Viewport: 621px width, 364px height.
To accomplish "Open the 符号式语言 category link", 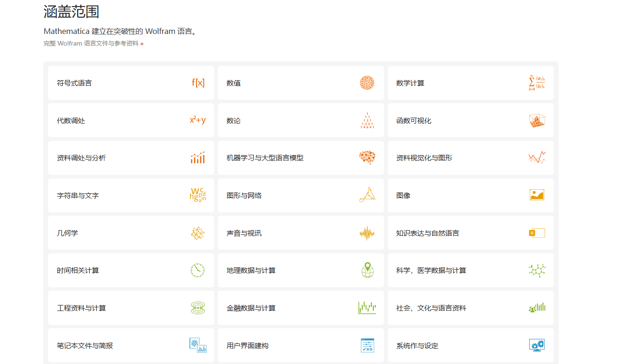I will click(x=131, y=83).
